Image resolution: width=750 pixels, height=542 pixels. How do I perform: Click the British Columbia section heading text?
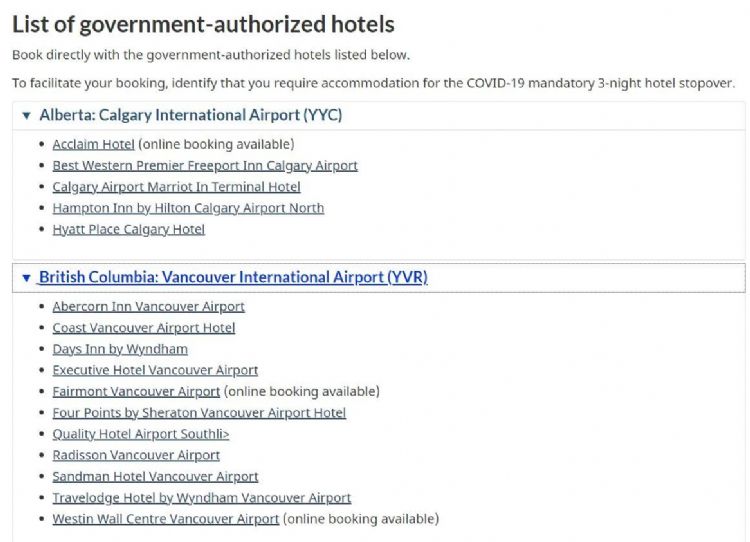(233, 277)
